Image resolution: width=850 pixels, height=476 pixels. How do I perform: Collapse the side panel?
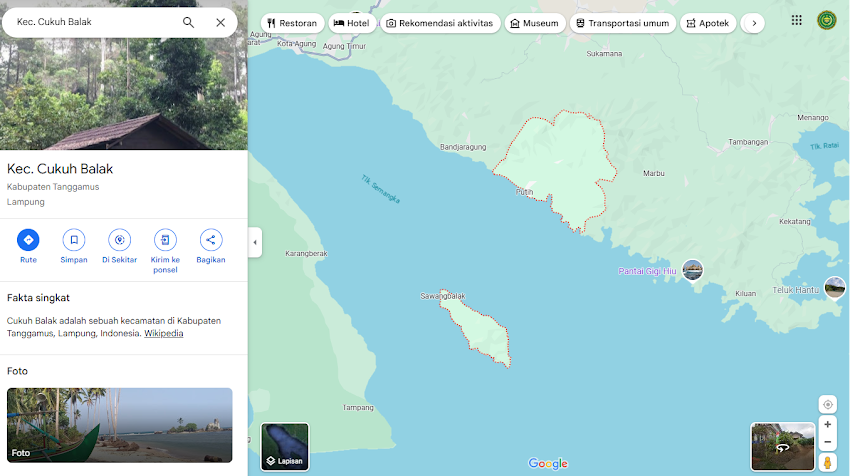pyautogui.click(x=255, y=242)
